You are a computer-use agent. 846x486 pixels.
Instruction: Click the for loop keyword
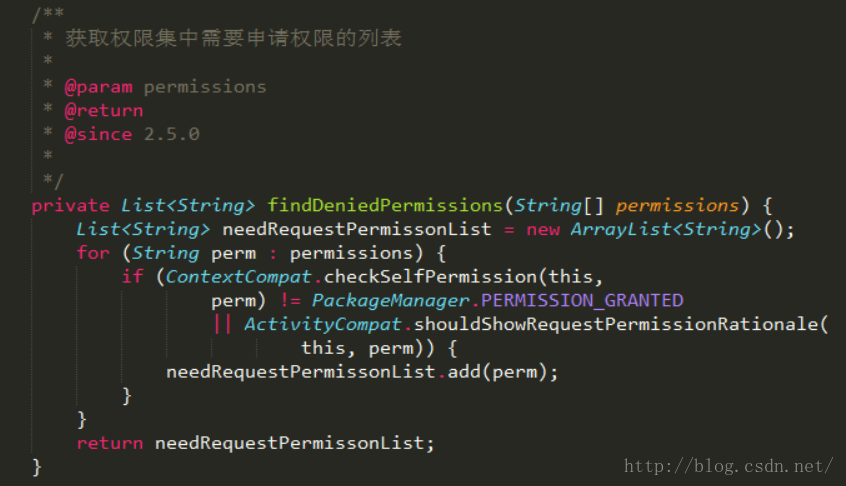tap(93, 253)
